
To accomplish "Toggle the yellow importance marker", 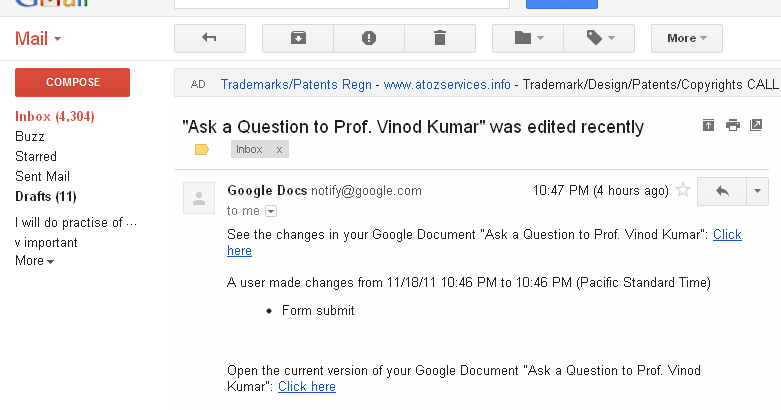I will coord(201,150).
